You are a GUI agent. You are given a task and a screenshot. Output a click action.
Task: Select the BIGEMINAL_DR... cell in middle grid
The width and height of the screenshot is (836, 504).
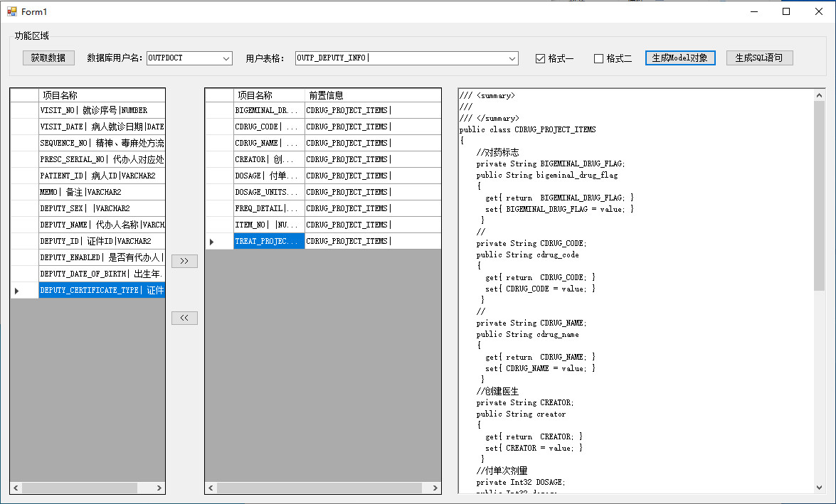(x=269, y=110)
